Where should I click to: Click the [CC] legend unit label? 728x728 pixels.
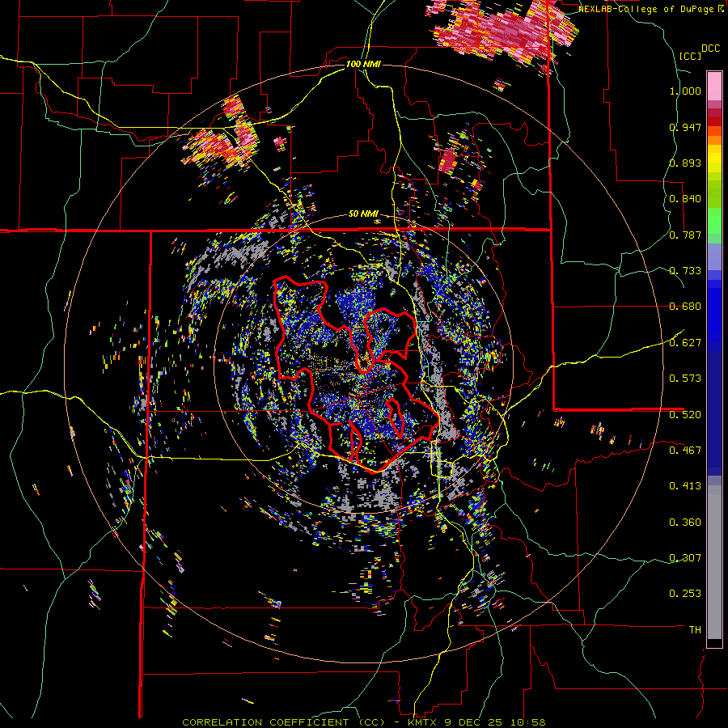(x=690, y=56)
